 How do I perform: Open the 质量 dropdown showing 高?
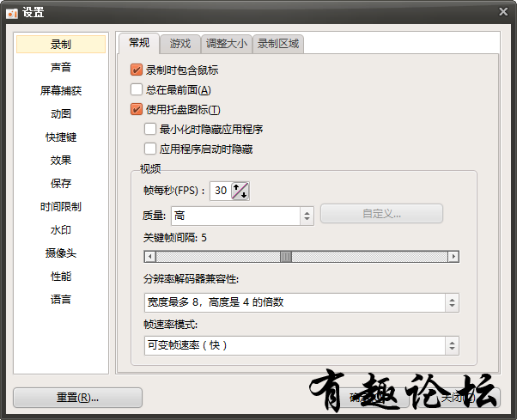(242, 216)
